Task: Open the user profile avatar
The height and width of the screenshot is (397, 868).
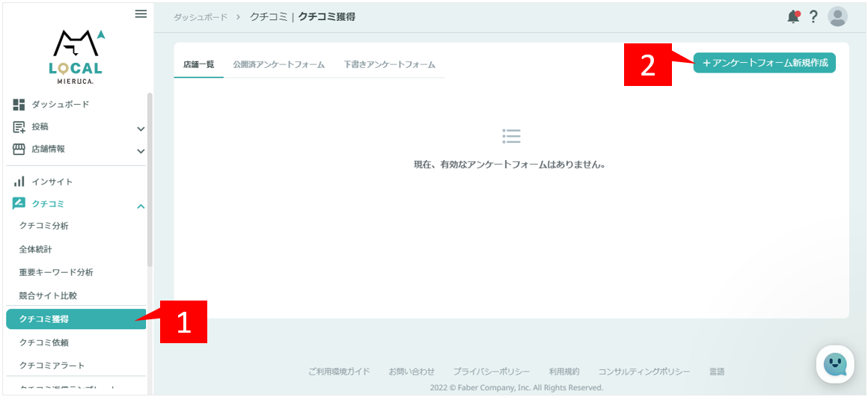Action: click(837, 16)
